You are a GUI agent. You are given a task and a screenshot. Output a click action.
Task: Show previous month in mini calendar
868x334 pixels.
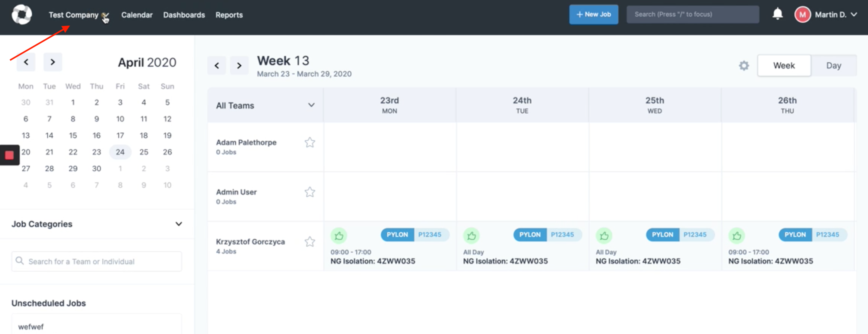click(x=26, y=62)
